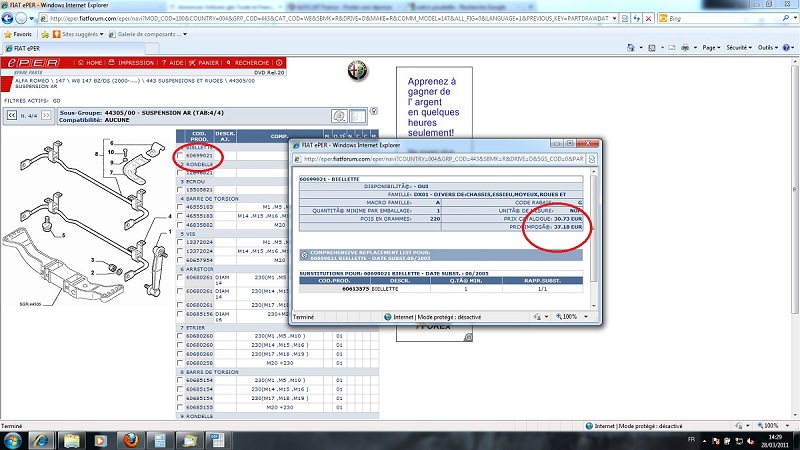
Task: Open the IMPRESSION menu item
Action: pos(132,63)
